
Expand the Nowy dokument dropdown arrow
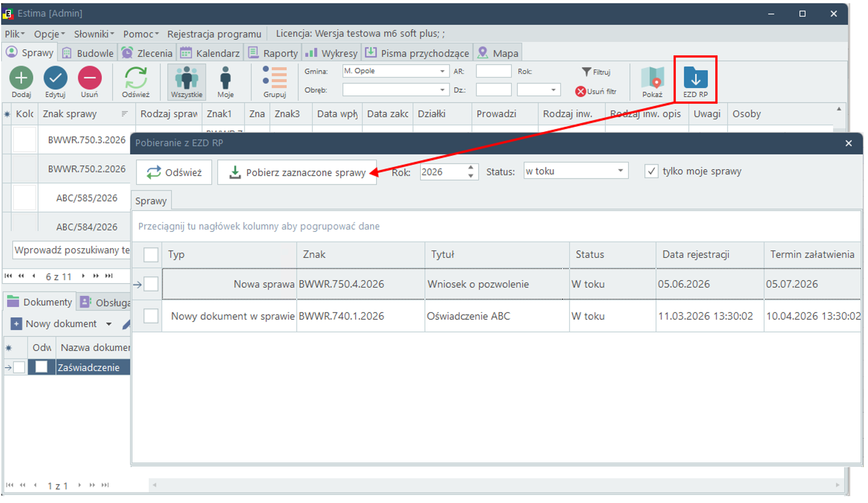[x=108, y=324]
